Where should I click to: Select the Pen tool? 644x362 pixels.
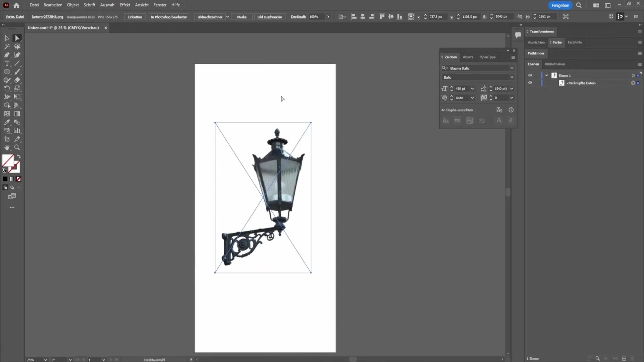click(7, 55)
